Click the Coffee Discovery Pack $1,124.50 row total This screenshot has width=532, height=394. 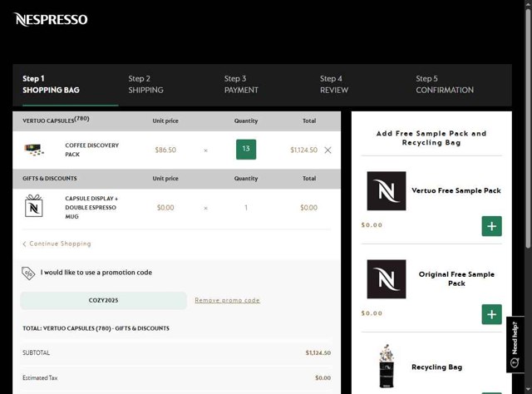coord(303,150)
